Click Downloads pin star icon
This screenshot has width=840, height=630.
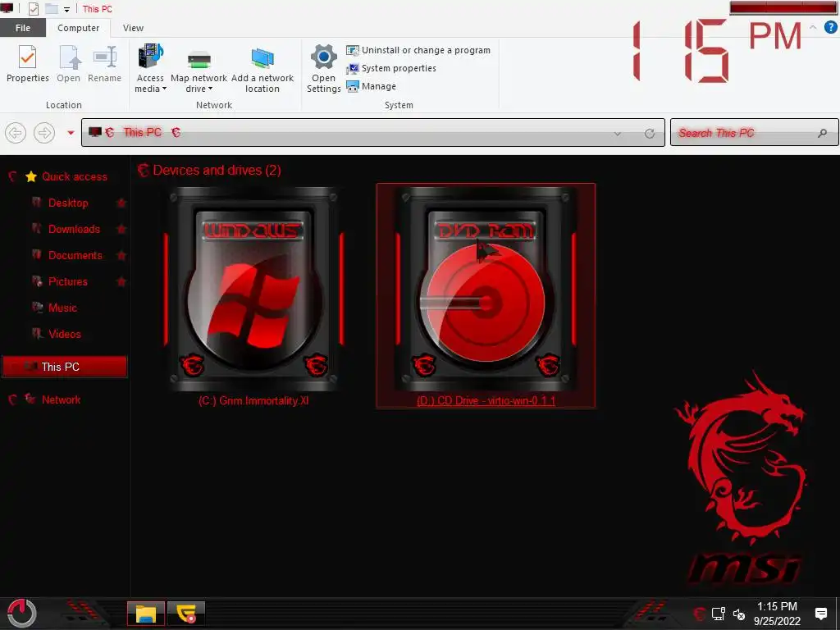121,230
